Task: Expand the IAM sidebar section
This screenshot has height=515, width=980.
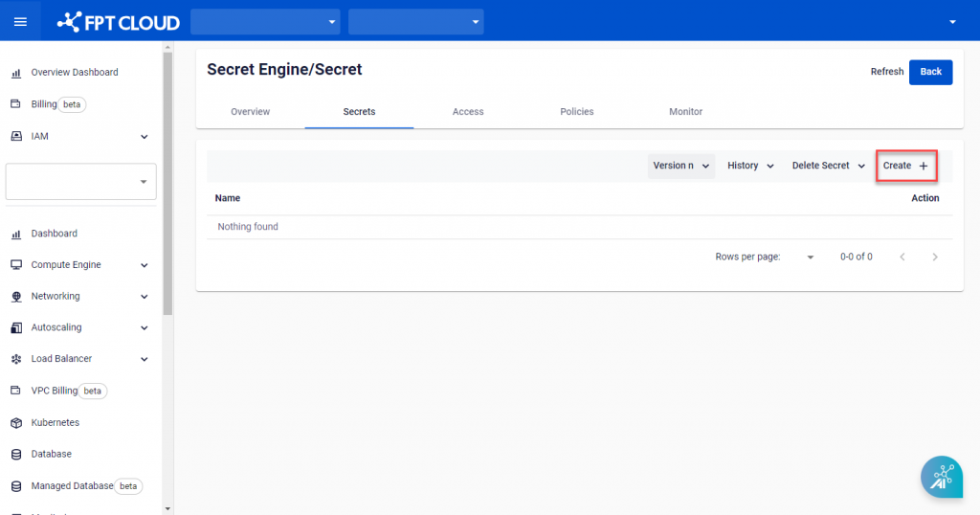Action: pyautogui.click(x=145, y=137)
